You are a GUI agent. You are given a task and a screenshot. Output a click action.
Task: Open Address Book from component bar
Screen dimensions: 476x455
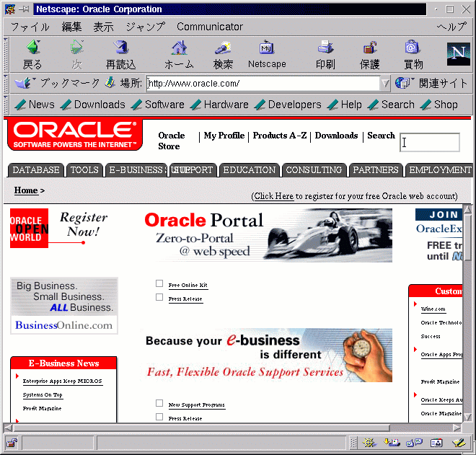[436, 443]
